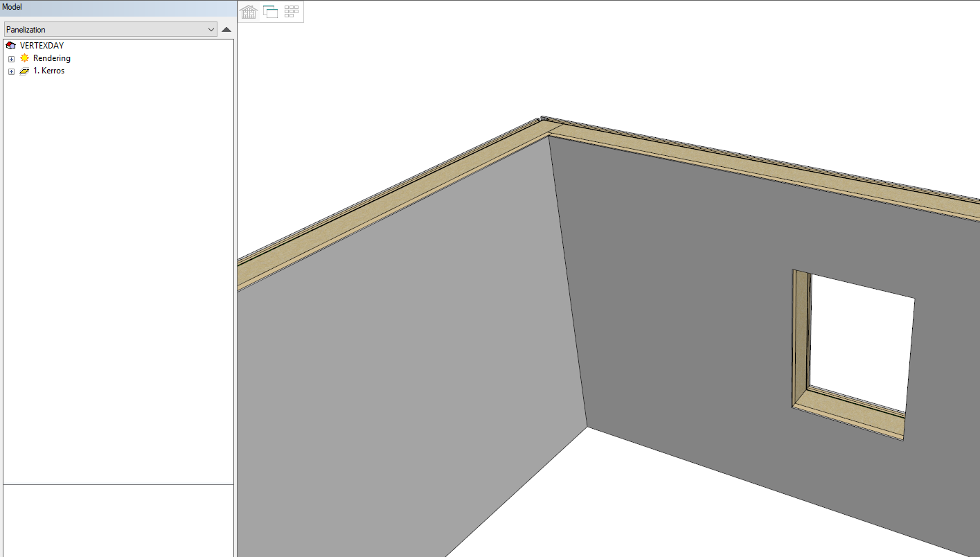Click the window opening in the wall
Screen dimensions: 980x557
pos(859,339)
